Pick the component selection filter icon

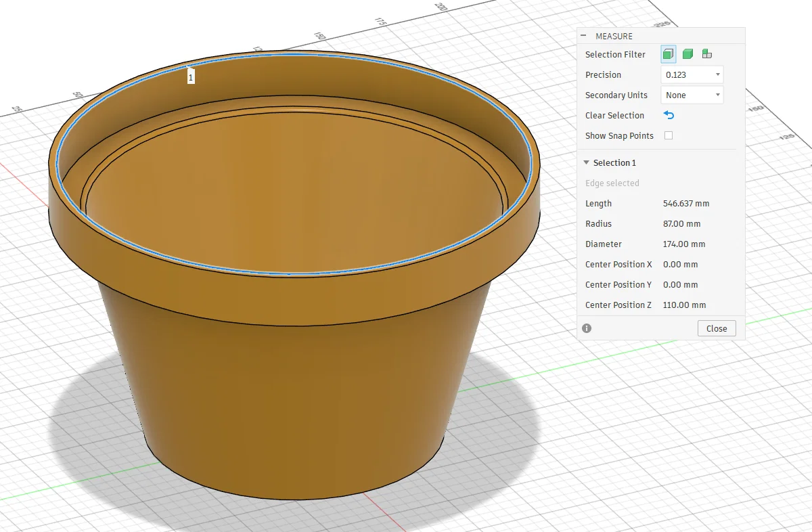706,54
